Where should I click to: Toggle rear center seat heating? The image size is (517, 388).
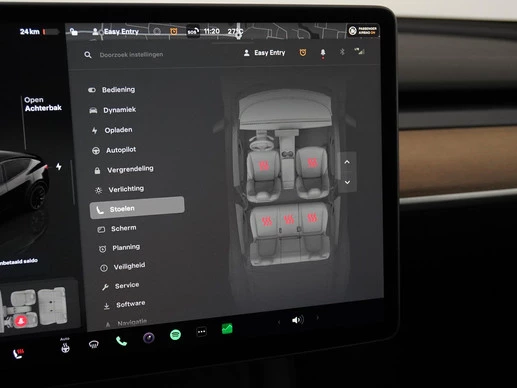tap(289, 219)
